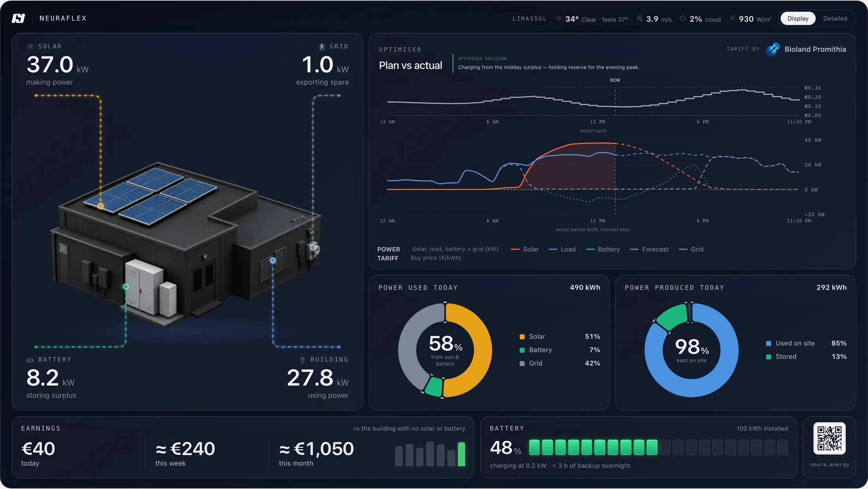Click the green bar in earnings mini chart
This screenshot has height=489, width=868.
[461, 454]
